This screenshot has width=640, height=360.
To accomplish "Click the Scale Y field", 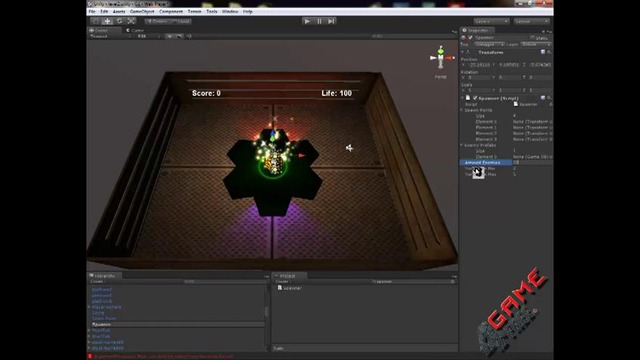I will pos(509,90).
